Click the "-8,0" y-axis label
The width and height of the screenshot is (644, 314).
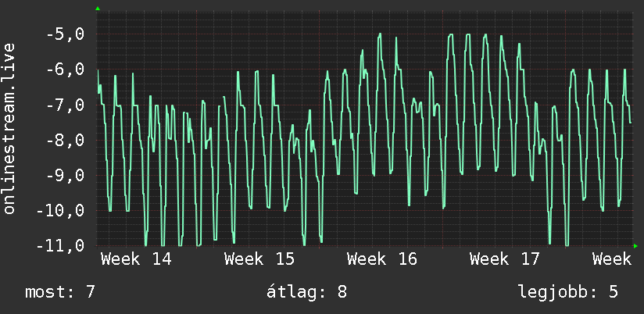point(66,140)
